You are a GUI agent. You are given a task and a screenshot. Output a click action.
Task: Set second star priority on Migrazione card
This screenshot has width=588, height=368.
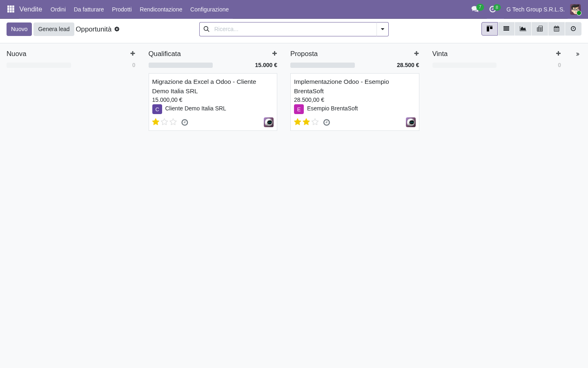165,122
